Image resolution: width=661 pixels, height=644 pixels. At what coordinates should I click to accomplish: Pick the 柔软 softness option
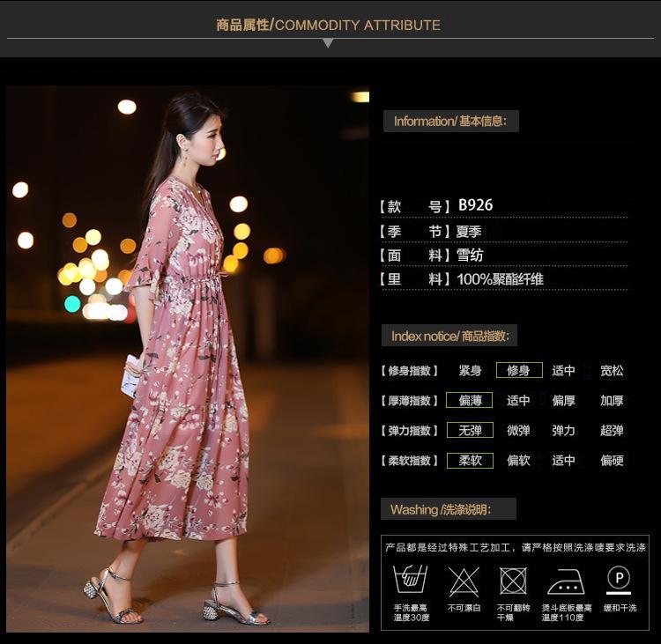469,461
